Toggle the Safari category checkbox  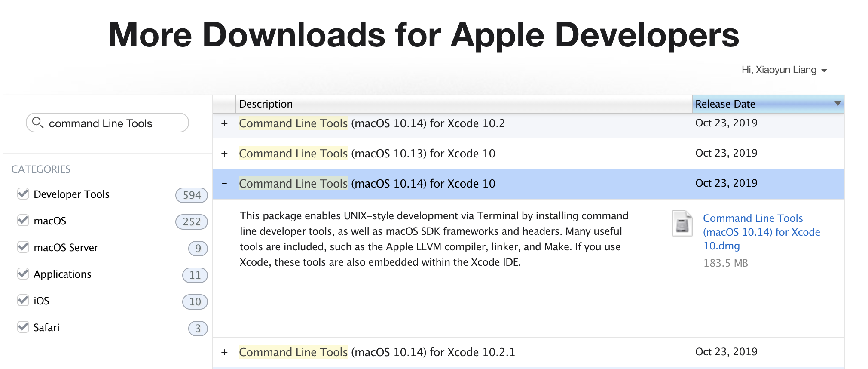(23, 327)
